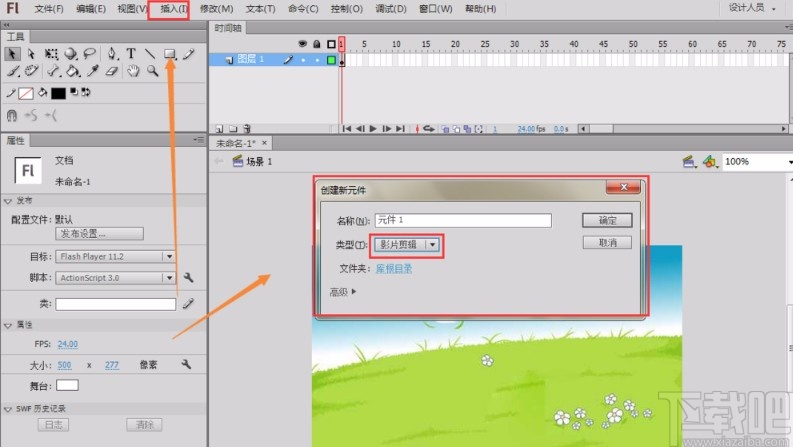Select the Hand tool
This screenshot has height=447, width=793.
coord(133,71)
